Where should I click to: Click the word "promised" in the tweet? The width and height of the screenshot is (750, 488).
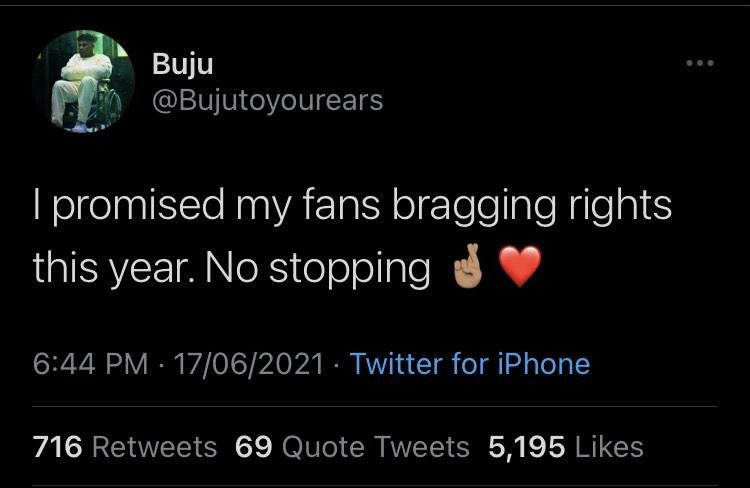(x=138, y=206)
